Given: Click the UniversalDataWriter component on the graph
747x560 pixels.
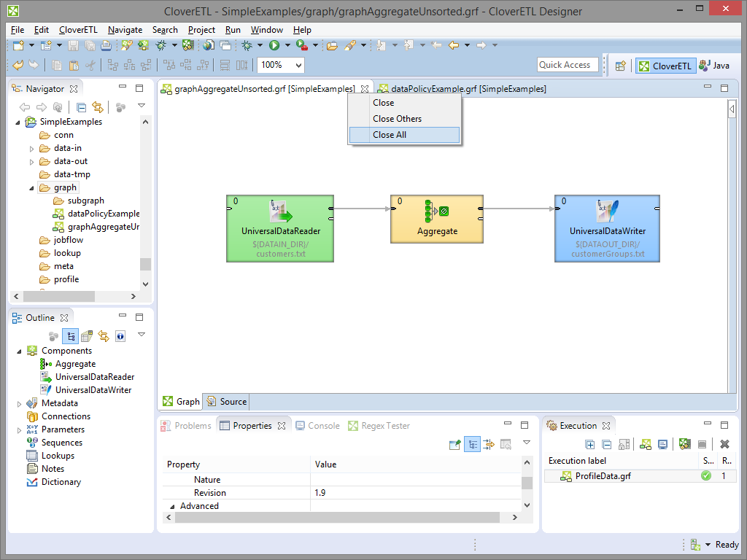Looking at the screenshot, I should pos(607,227).
